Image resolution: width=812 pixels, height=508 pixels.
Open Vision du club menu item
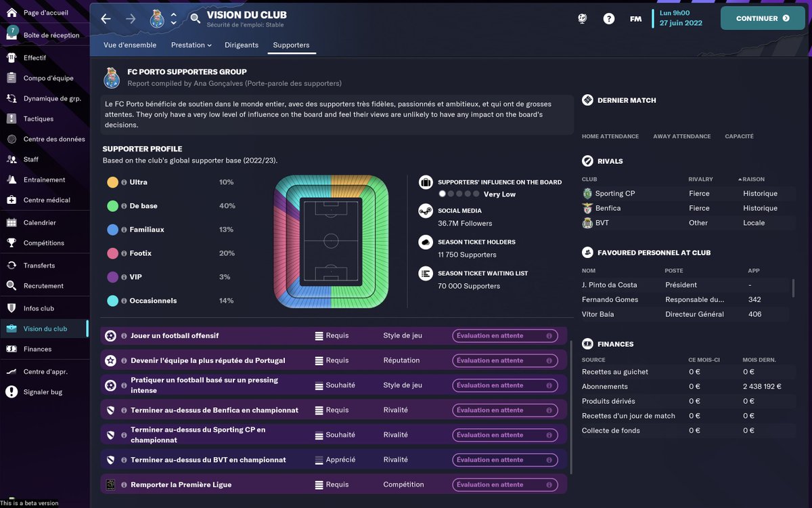coord(45,329)
